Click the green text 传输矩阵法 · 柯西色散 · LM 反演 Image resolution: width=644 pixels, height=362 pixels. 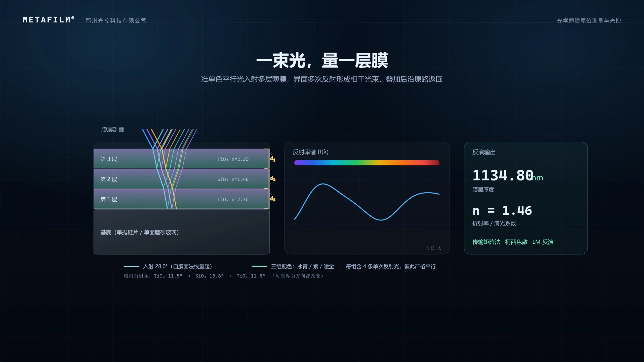[513, 242]
